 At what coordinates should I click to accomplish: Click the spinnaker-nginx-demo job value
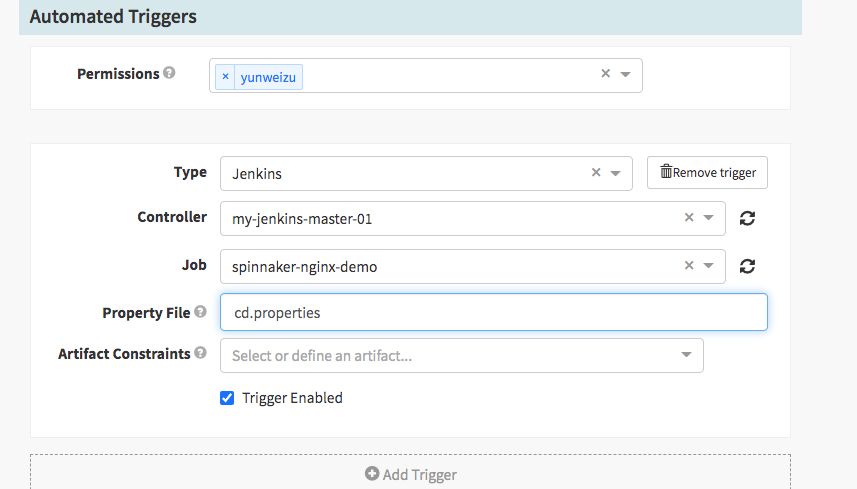(x=304, y=267)
